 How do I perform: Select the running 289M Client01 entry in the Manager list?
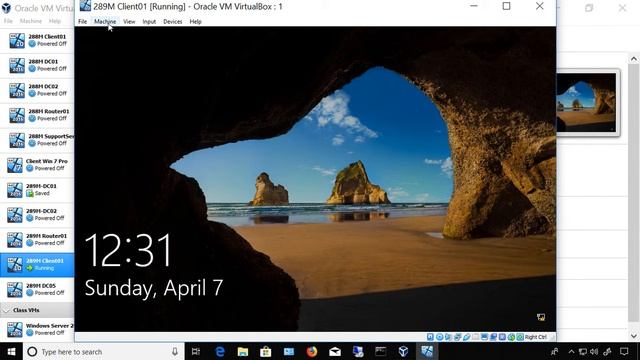(x=37, y=264)
